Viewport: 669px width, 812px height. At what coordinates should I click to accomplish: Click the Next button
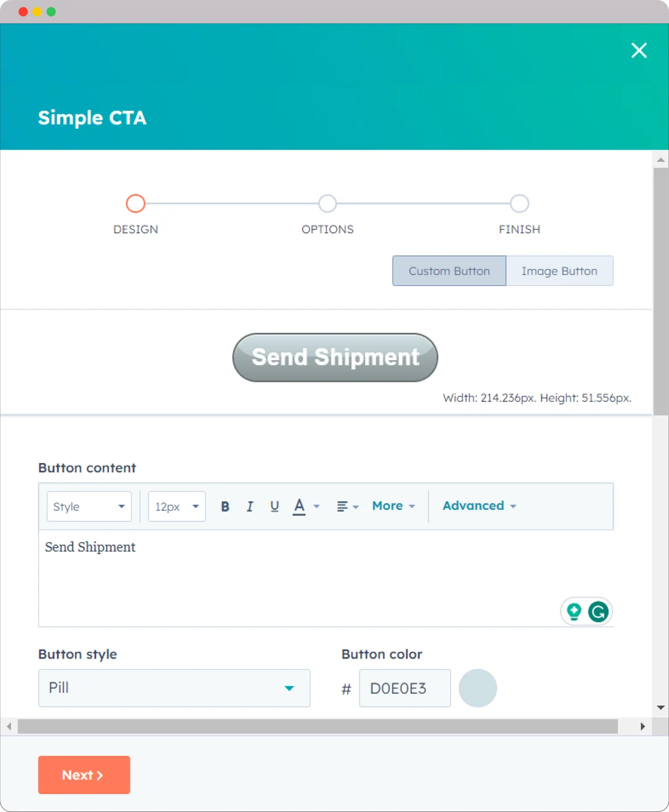tap(84, 774)
